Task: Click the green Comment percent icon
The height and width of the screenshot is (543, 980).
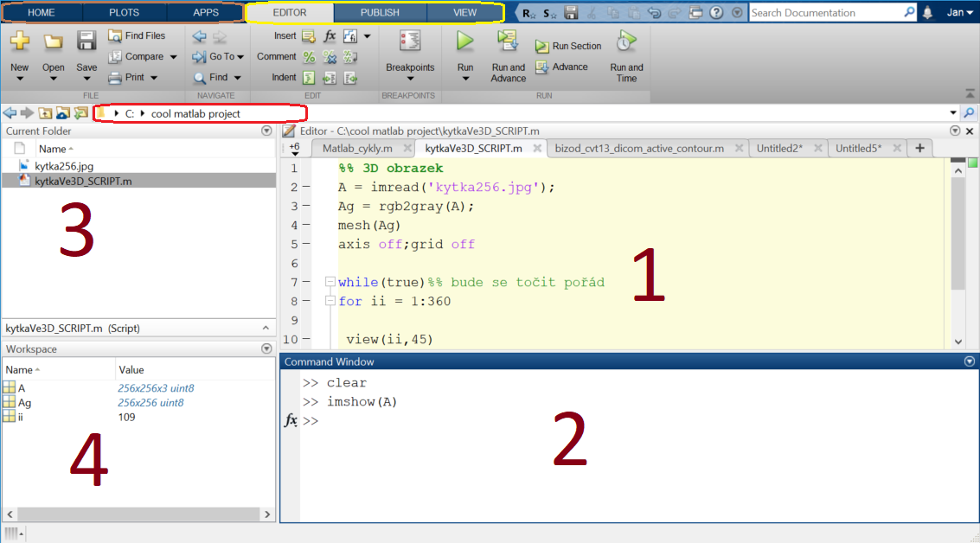Action: [x=309, y=57]
